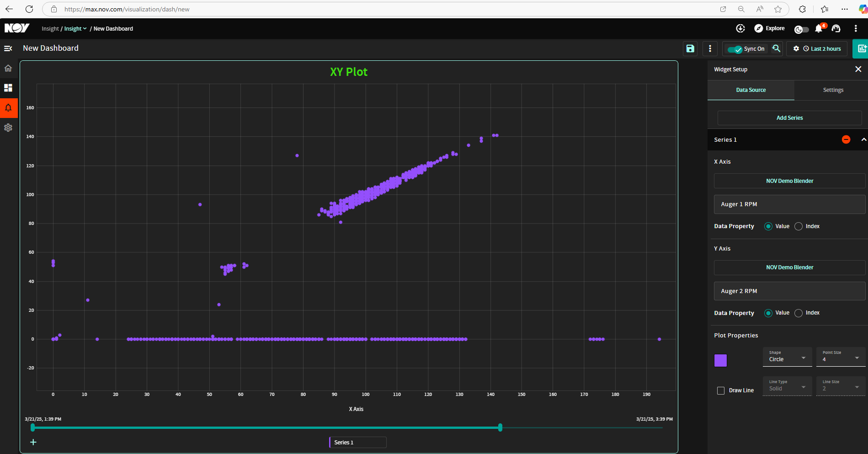Select Index radio for Y Axis data property
Screen dimensions: 868x454
(799, 313)
